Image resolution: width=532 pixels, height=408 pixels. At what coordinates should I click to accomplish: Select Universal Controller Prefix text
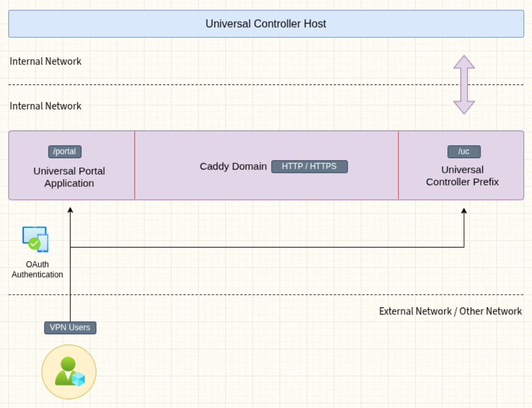tap(462, 176)
